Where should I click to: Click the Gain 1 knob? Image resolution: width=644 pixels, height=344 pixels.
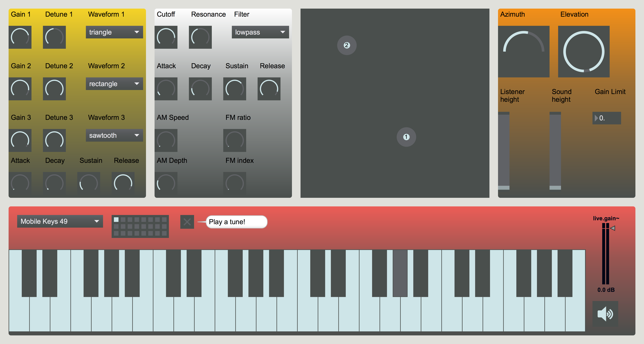click(x=20, y=37)
